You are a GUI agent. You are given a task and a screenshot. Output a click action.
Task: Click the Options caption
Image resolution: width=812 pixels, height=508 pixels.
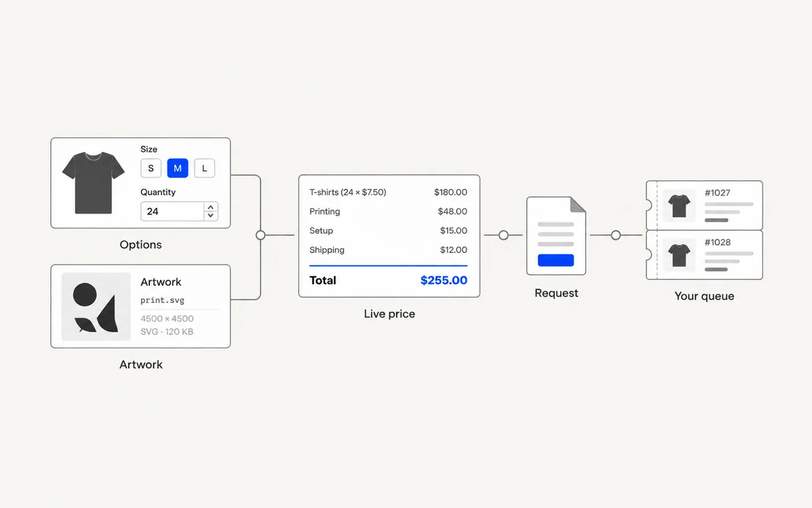(140, 245)
